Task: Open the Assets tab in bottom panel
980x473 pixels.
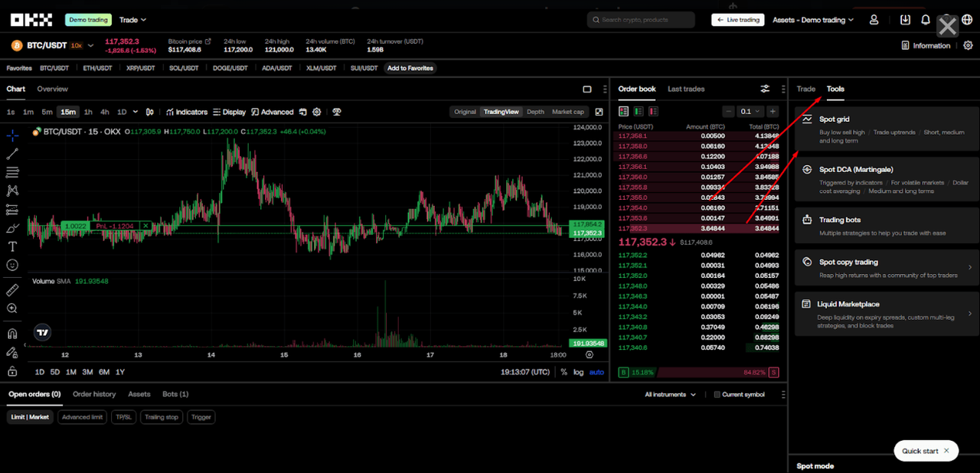Action: pyautogui.click(x=139, y=394)
